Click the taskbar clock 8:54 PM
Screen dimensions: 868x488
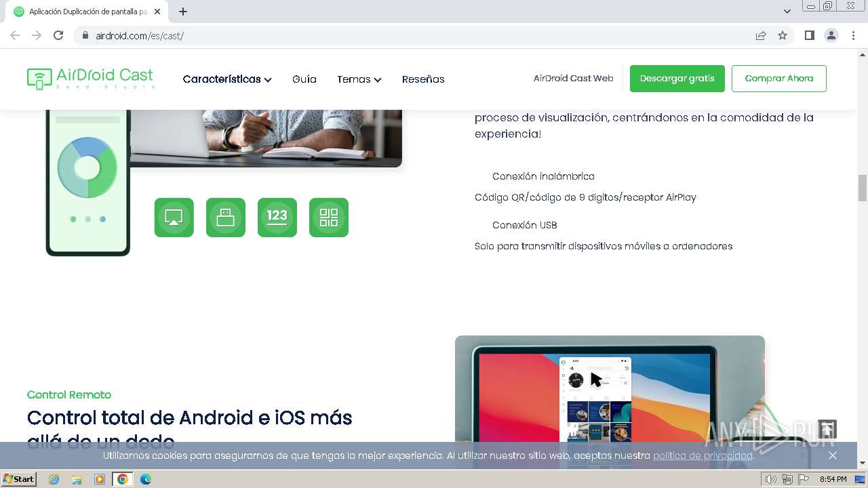833,479
